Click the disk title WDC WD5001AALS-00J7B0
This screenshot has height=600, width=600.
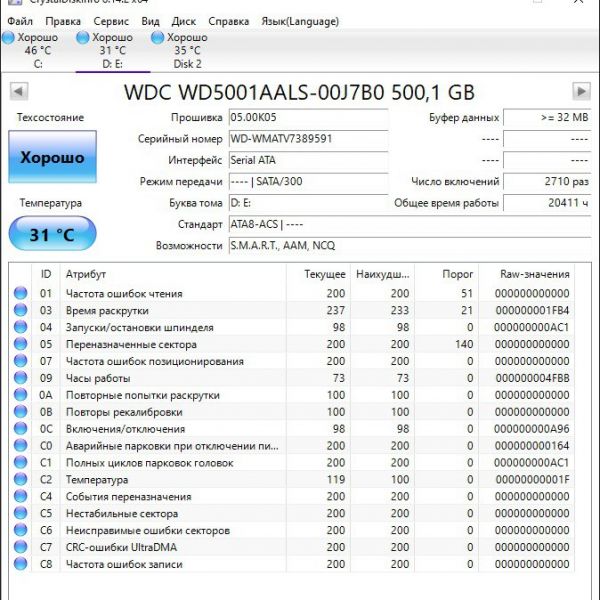(x=254, y=92)
